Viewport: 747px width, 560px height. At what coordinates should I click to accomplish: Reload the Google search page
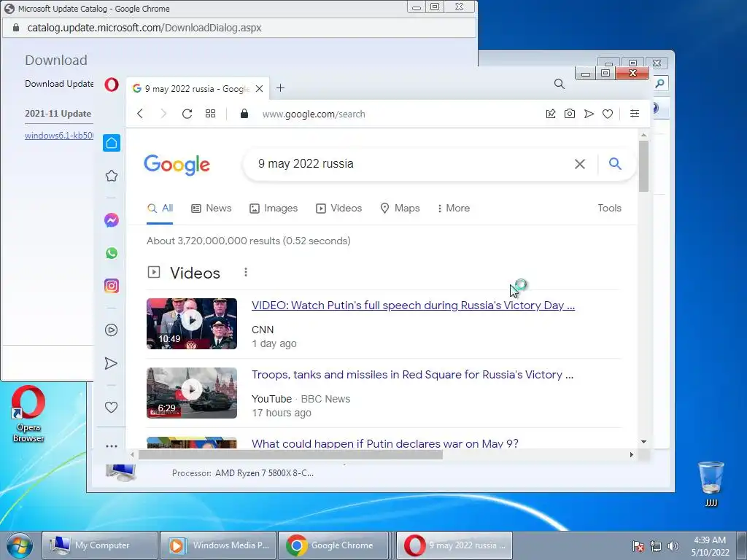(187, 114)
